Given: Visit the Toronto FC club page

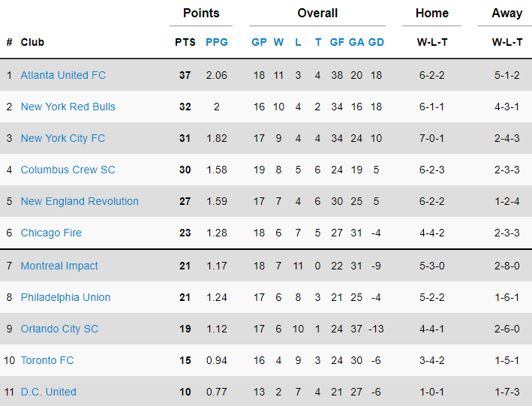Looking at the screenshot, I should tap(47, 360).
